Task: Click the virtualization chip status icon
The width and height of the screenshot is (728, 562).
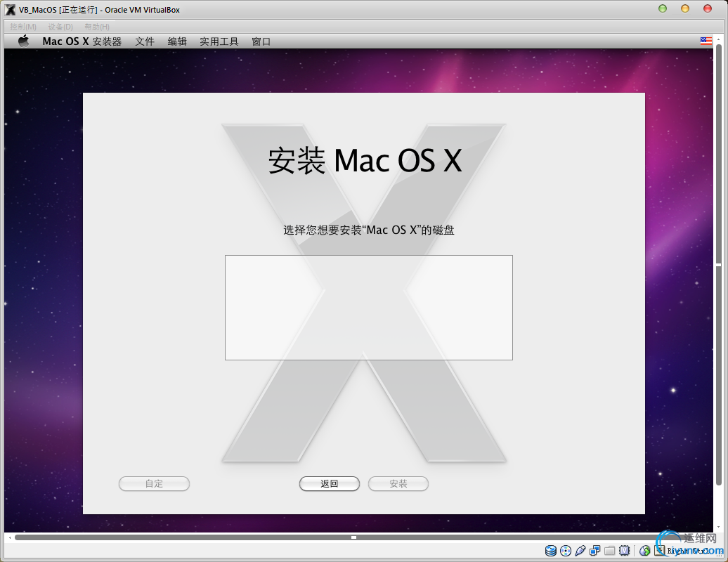Action: point(625,551)
